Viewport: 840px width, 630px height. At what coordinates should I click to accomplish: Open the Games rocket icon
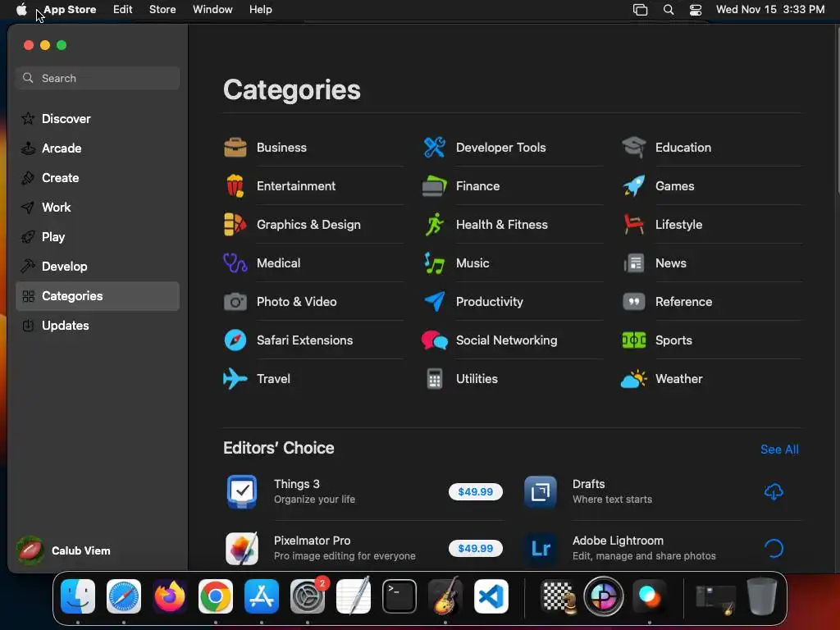pyautogui.click(x=634, y=186)
